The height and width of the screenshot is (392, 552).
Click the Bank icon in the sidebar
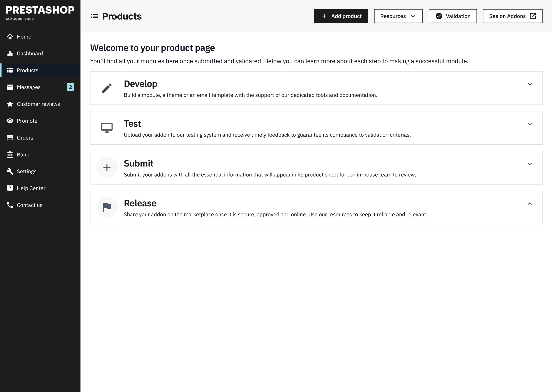[10, 154]
